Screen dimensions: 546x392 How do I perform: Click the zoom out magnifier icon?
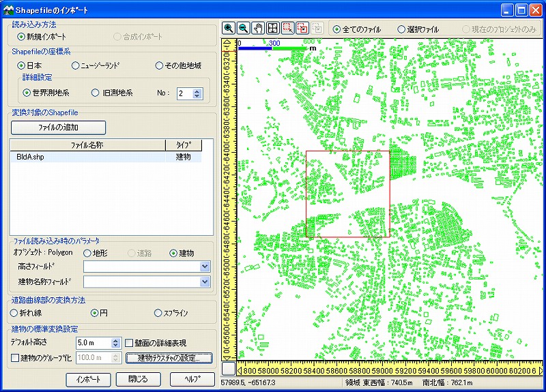(244, 29)
